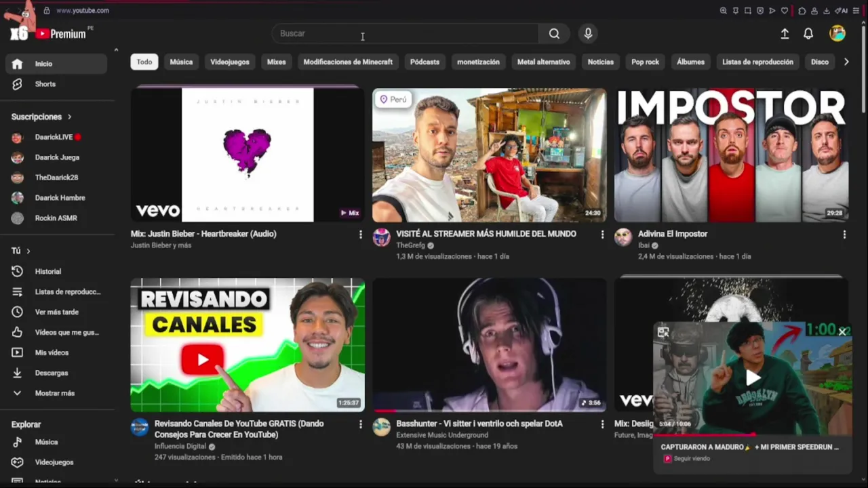Viewport: 868px width, 488px height.
Task: Open Historial in the sidebar
Action: click(56, 271)
